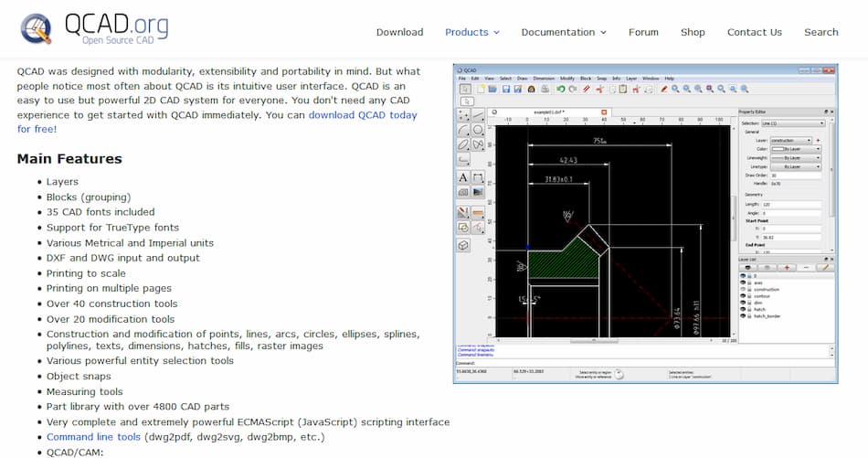868x458 pixels.
Task: Open the Products dropdown in the site navigation
Action: click(472, 32)
